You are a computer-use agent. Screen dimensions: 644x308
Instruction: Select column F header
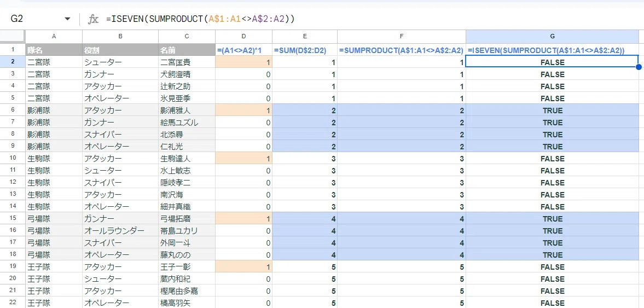tap(402, 36)
